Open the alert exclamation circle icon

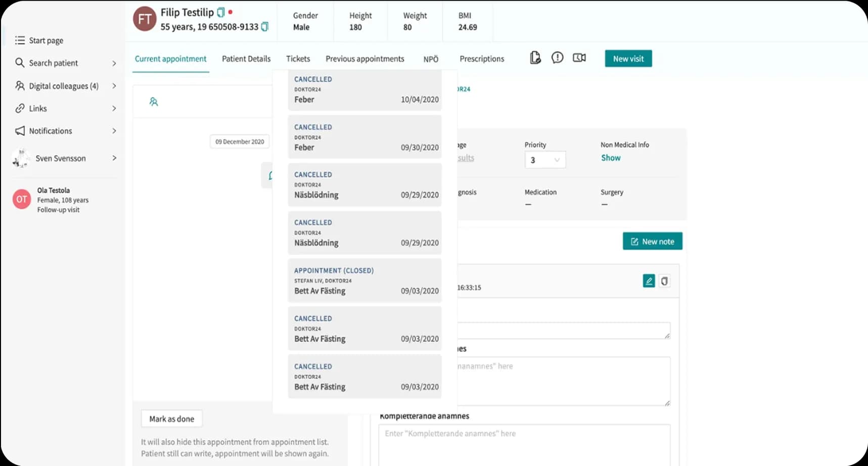pyautogui.click(x=557, y=58)
